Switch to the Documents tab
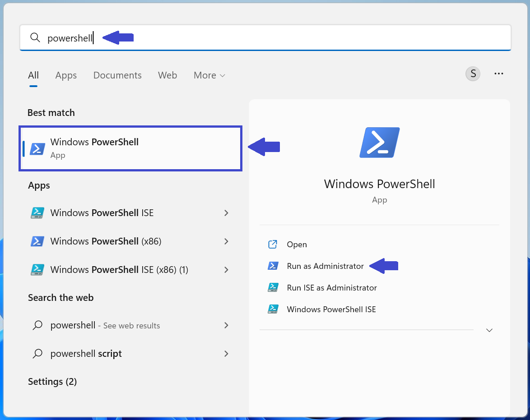 click(x=117, y=75)
